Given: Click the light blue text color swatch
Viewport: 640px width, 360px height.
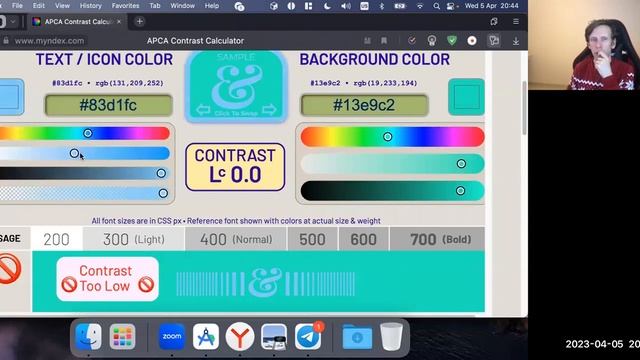Looking at the screenshot, I should (11, 97).
